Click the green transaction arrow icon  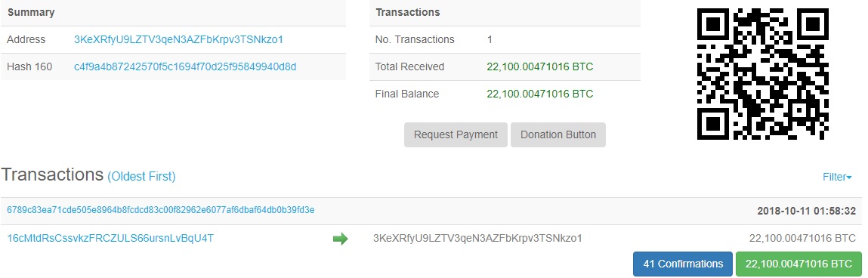coord(340,239)
